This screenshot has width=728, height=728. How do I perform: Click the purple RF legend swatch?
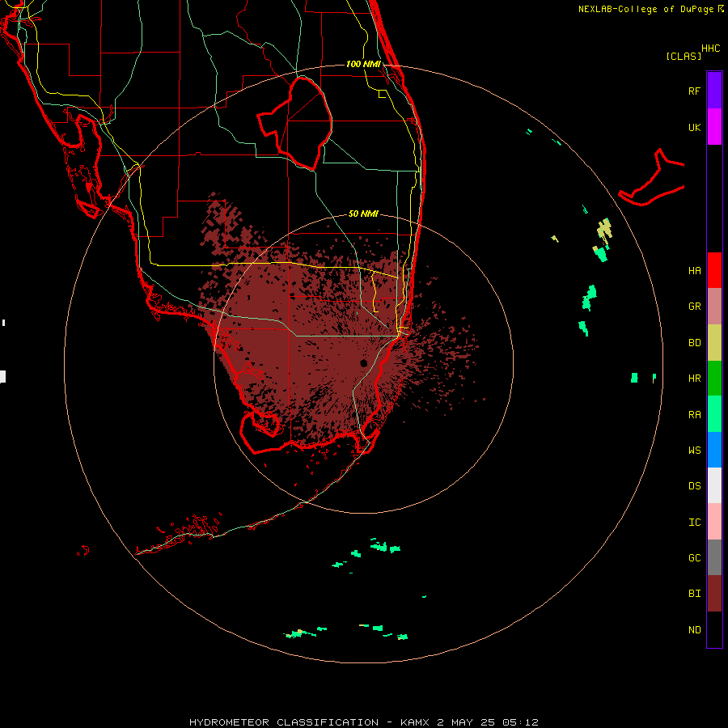click(714, 91)
